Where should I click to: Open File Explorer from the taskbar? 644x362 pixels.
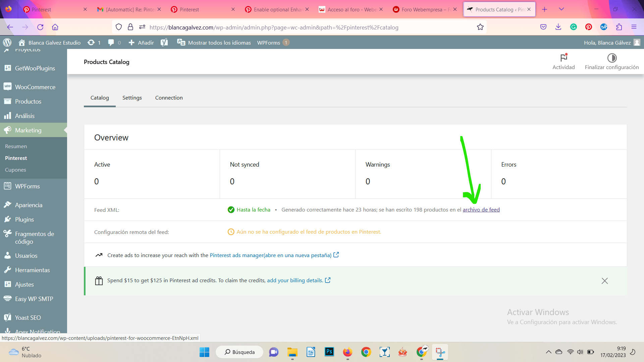pyautogui.click(x=292, y=352)
